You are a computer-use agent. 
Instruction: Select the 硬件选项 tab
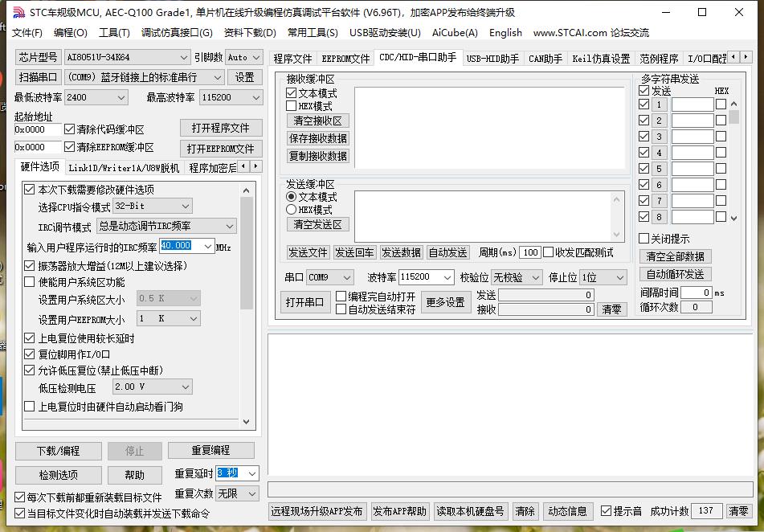39,167
